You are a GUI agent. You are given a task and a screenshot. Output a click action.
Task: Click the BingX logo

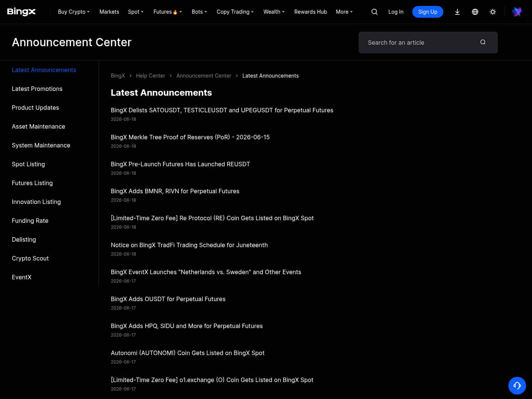21,12
